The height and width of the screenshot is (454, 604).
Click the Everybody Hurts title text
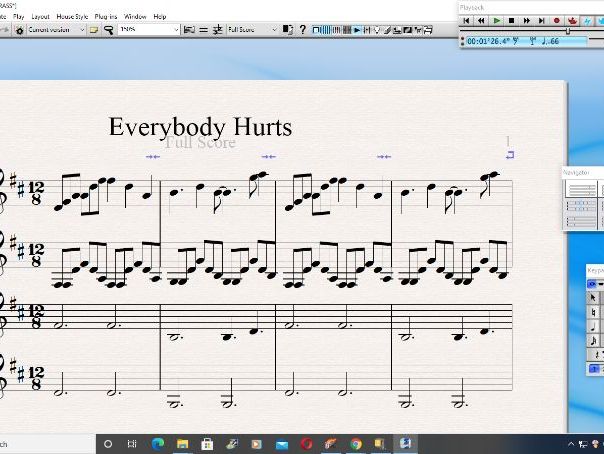[200, 127]
